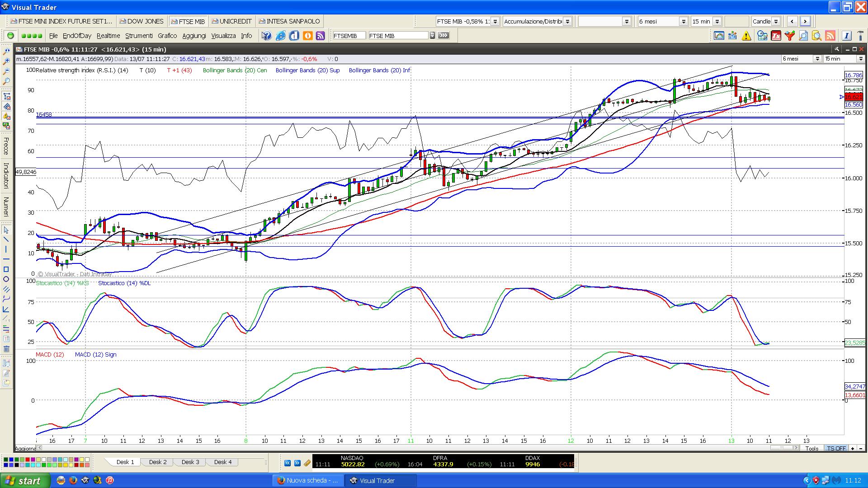Open the chart panel 6 mesi dropdown
This screenshot has width=868, height=488.
tap(817, 59)
